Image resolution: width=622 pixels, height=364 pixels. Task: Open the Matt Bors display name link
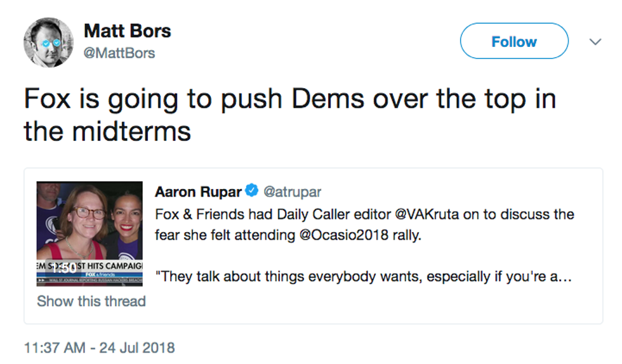128,30
